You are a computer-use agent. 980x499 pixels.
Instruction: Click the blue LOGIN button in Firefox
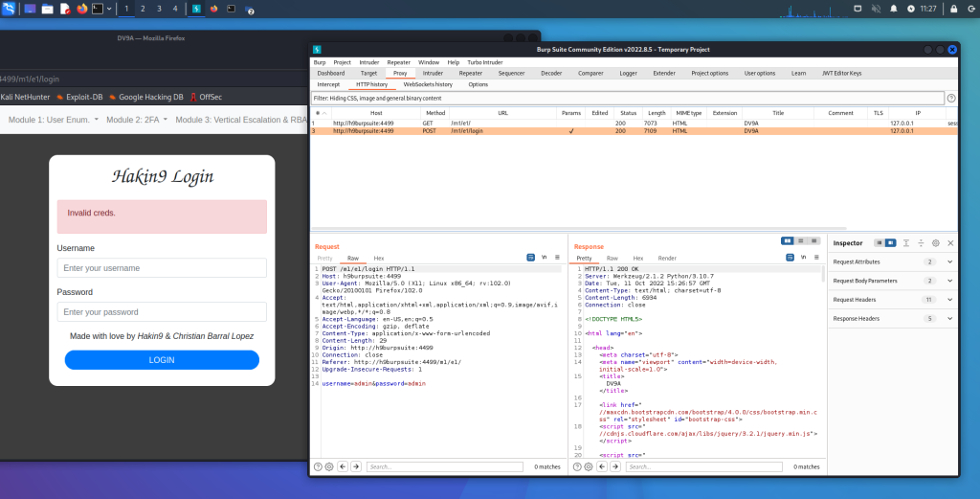(x=162, y=360)
